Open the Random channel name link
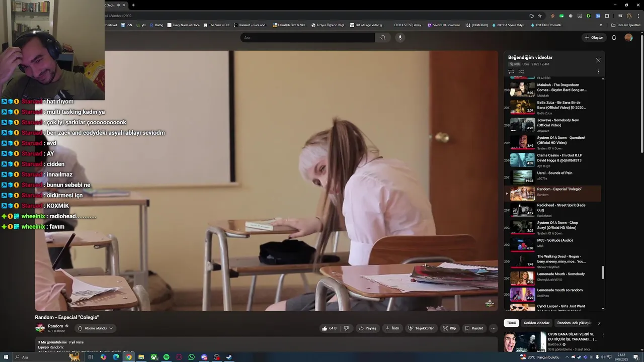This screenshot has height=362, width=644. (55, 326)
